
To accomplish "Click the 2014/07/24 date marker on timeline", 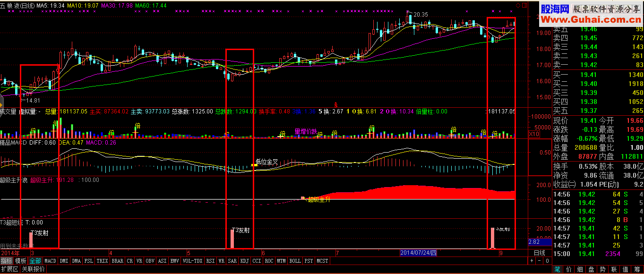I will [x=419, y=253].
